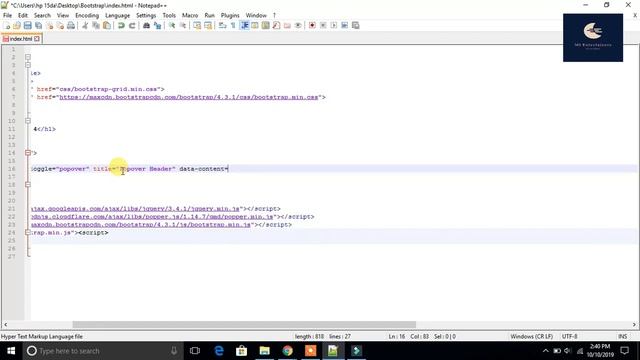The image size is (640, 360).
Task: Click the Close All toolbar icon
Action: pos(60,25)
